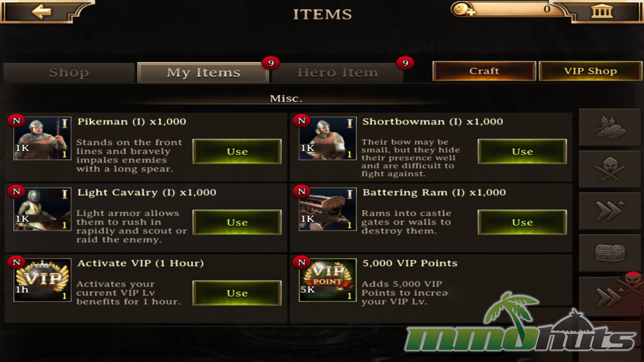Open the Hero Item tab
Screen dimensions: 644x362
(x=337, y=72)
